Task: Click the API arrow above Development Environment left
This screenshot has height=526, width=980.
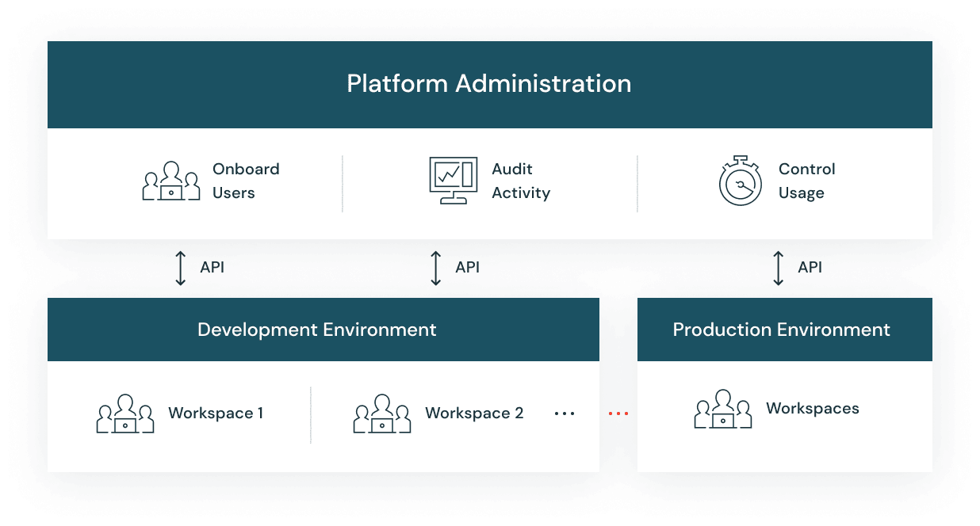Action: 181,268
